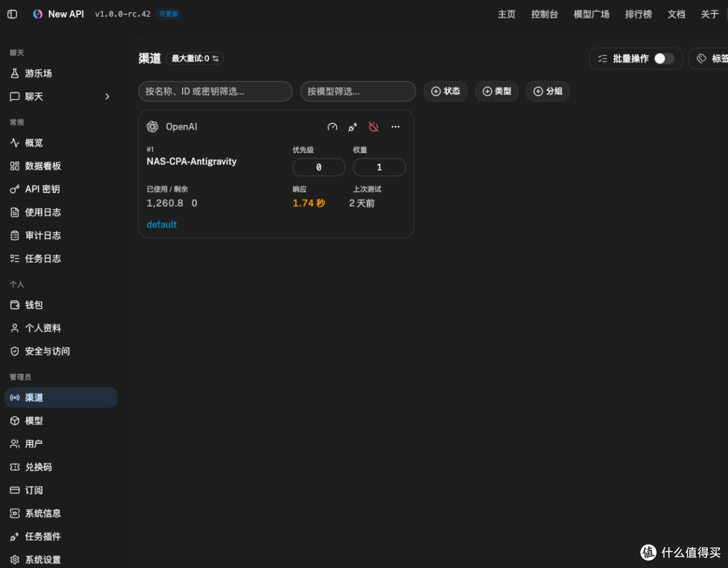Screen dimensions: 728x568
Task: Click the 系统设置 gear icon
Action: coord(15,560)
